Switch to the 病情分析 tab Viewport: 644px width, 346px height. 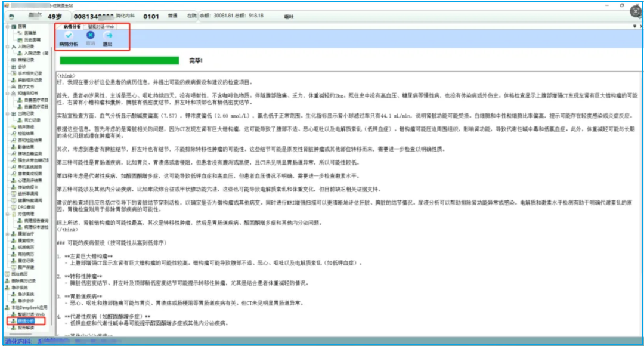72,27
